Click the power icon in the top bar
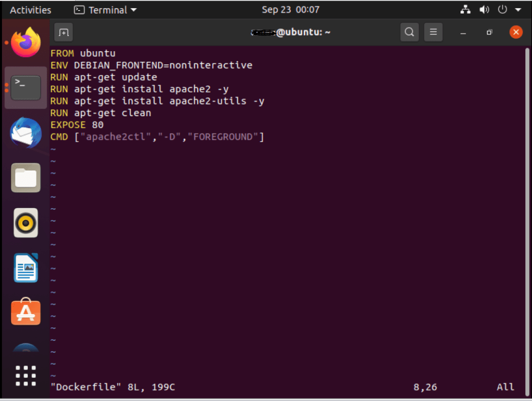 [x=502, y=9]
